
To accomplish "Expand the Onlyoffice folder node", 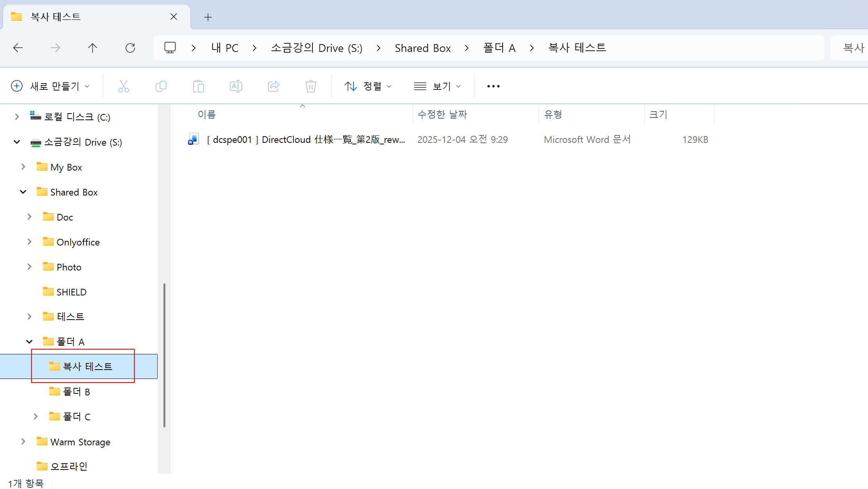I will click(x=29, y=242).
